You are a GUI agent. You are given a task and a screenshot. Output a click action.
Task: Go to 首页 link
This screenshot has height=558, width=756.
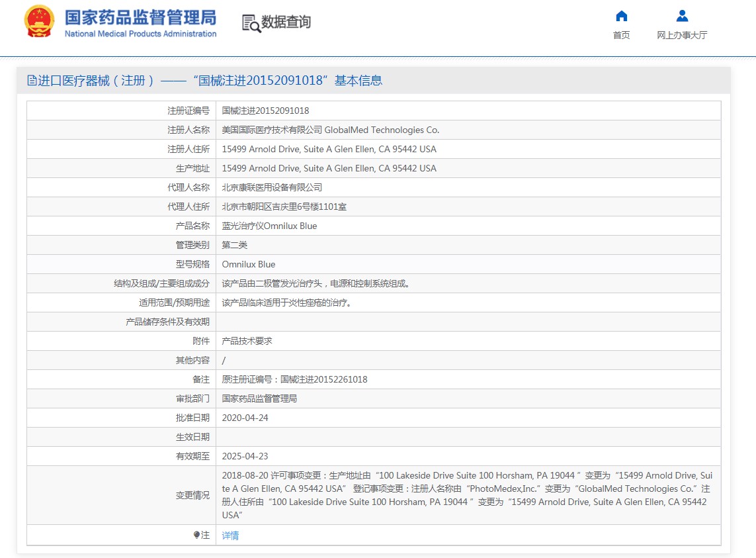[x=622, y=35]
